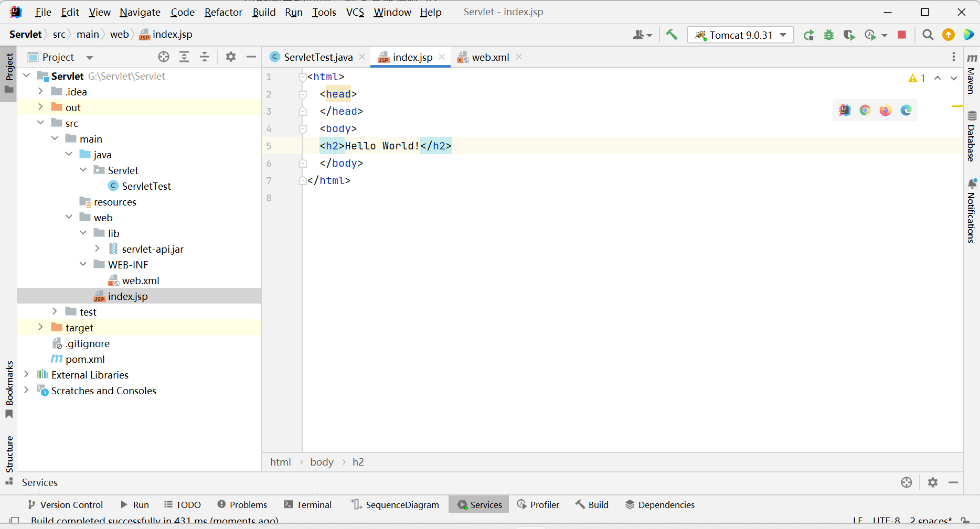Image resolution: width=980 pixels, height=529 pixels.
Task: Toggle the Project tool window stripe button
Action: coord(9,73)
